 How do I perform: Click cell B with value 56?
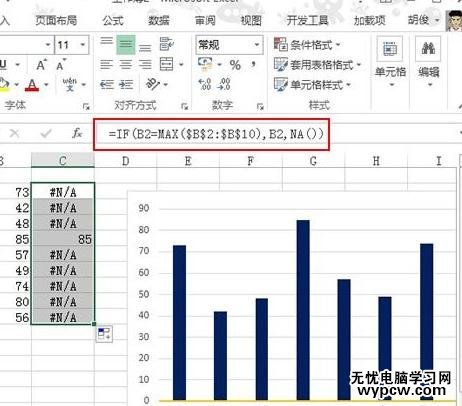point(15,317)
